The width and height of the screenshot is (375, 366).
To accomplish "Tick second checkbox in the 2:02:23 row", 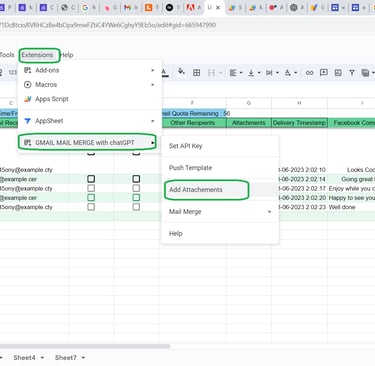I will tap(136, 207).
